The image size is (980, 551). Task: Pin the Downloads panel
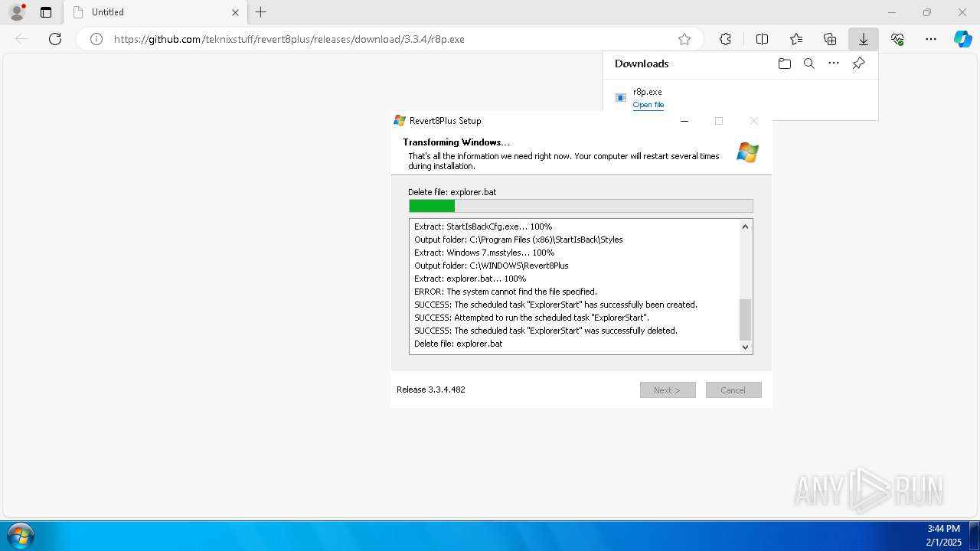(x=859, y=64)
